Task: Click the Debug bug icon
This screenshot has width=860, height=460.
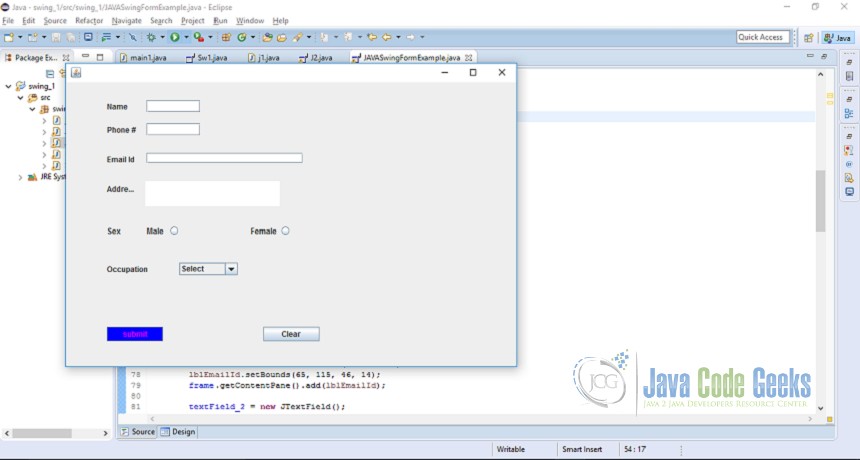Action: coord(151,37)
